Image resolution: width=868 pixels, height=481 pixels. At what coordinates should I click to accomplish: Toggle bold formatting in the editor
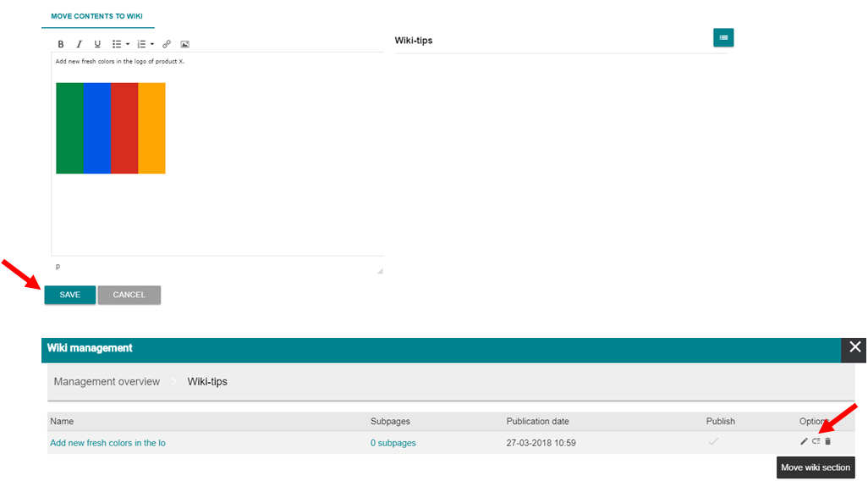[61, 44]
